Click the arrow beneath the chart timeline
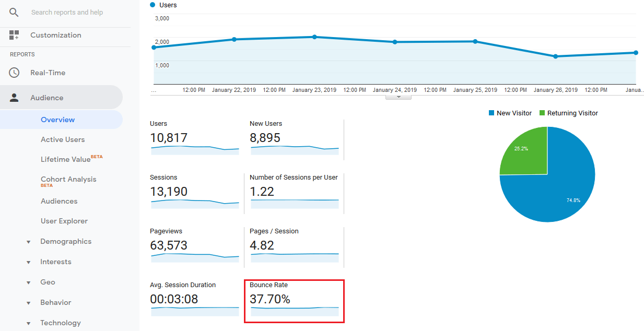The image size is (644, 331). tap(398, 97)
